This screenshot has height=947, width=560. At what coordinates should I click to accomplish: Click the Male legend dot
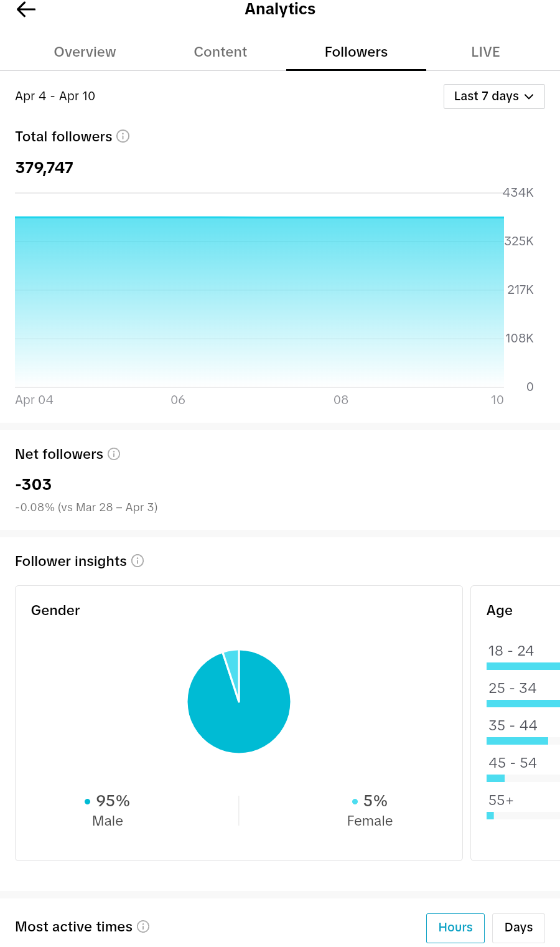point(88,801)
